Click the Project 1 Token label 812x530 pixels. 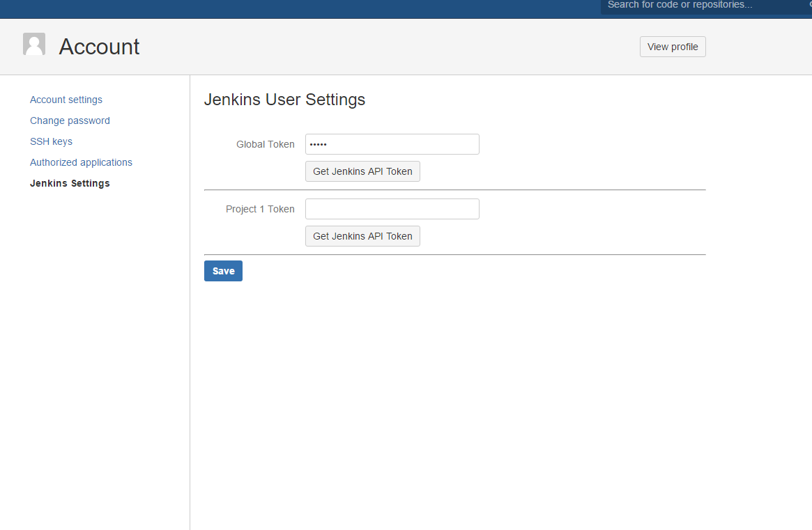(x=260, y=209)
